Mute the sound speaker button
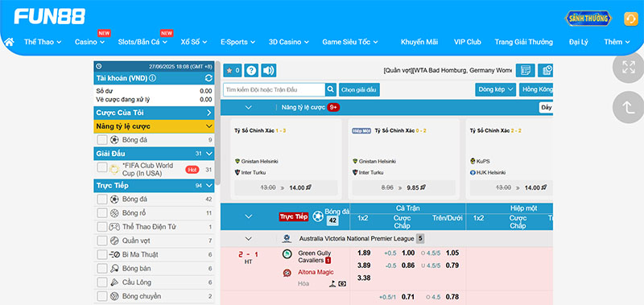Viewport: 644px width, 305px height. 269,71
